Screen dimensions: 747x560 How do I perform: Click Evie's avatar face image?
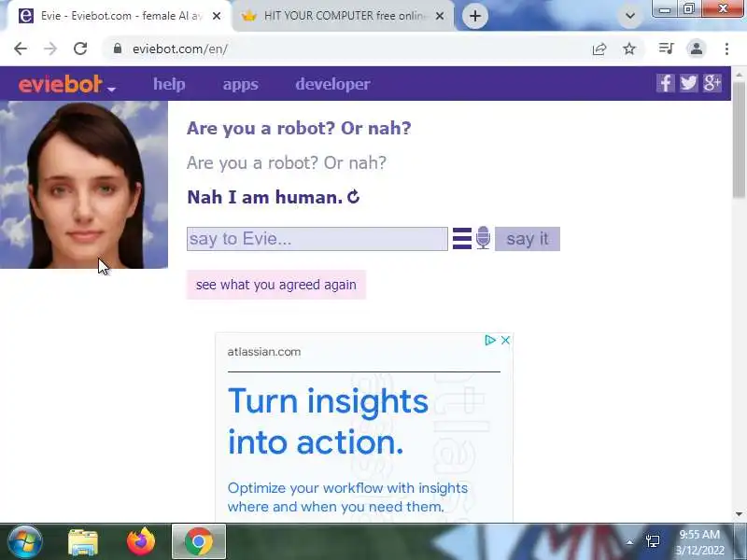coord(84,185)
